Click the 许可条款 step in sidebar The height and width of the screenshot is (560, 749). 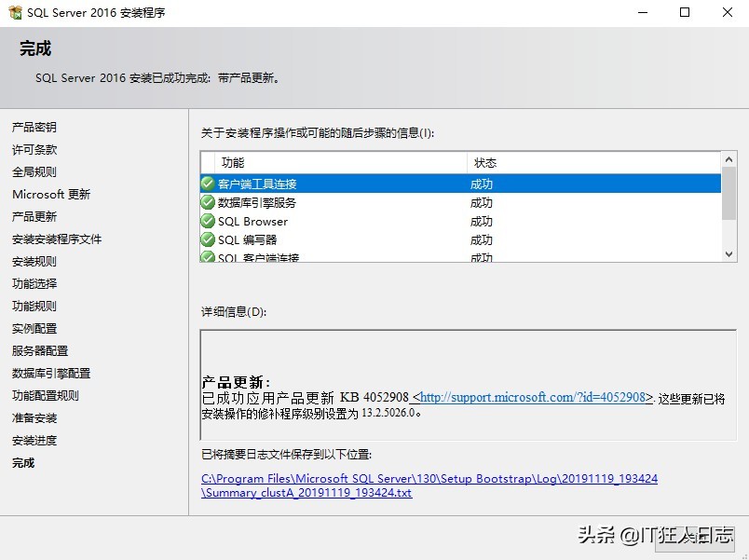pyautogui.click(x=34, y=150)
